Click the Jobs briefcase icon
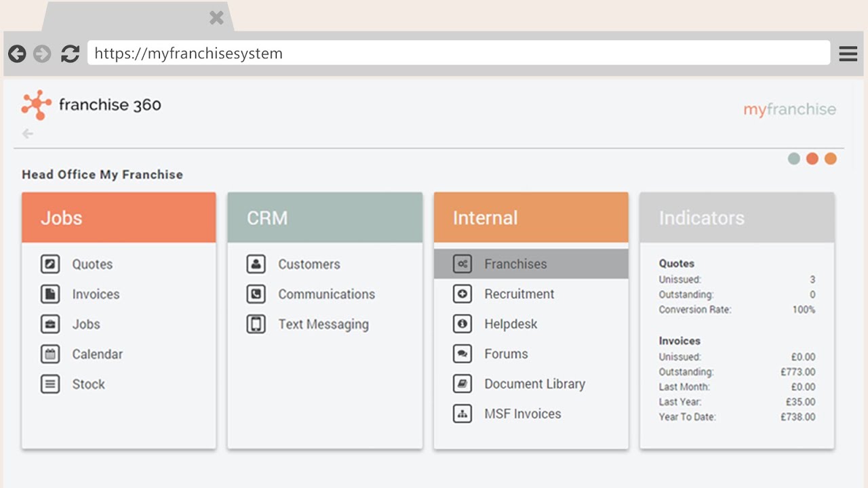 point(50,323)
